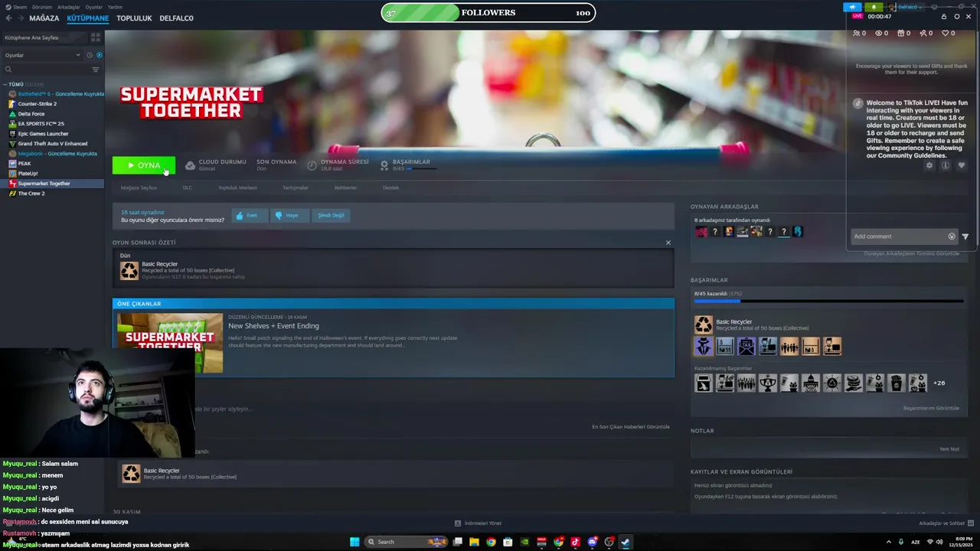Click the cloud status icon

pyautogui.click(x=190, y=165)
